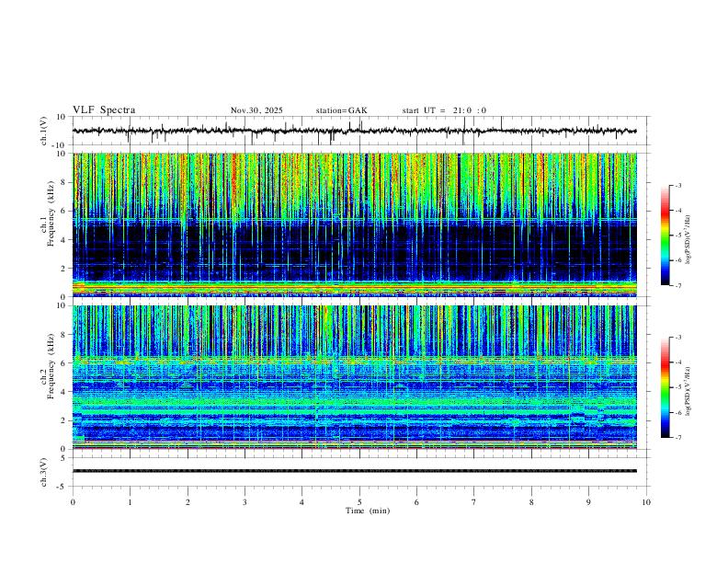Click the 'VLF Spectra' title text
Image resolution: width=728 pixels, height=563 pixels.
104,110
